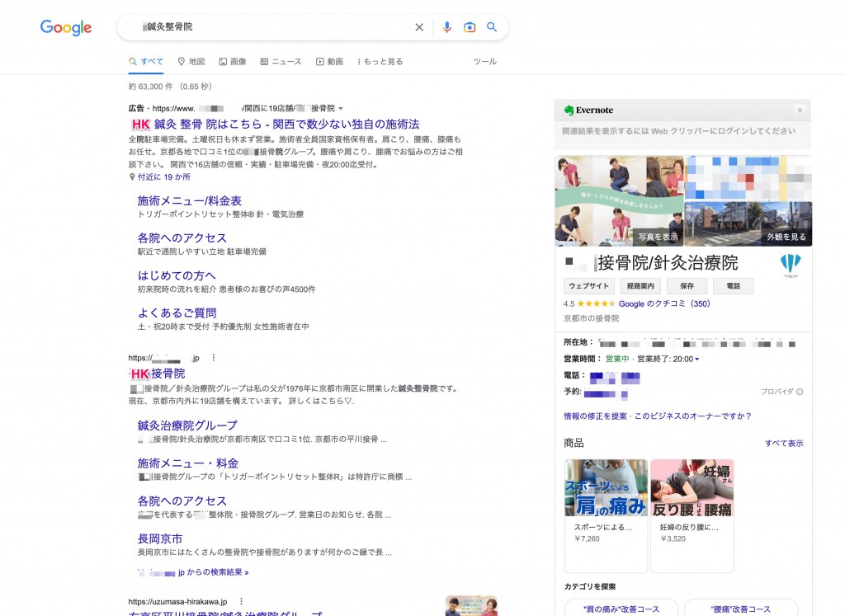Start voice search with microphone icon
Screen dimensions: 845x616
click(446, 27)
